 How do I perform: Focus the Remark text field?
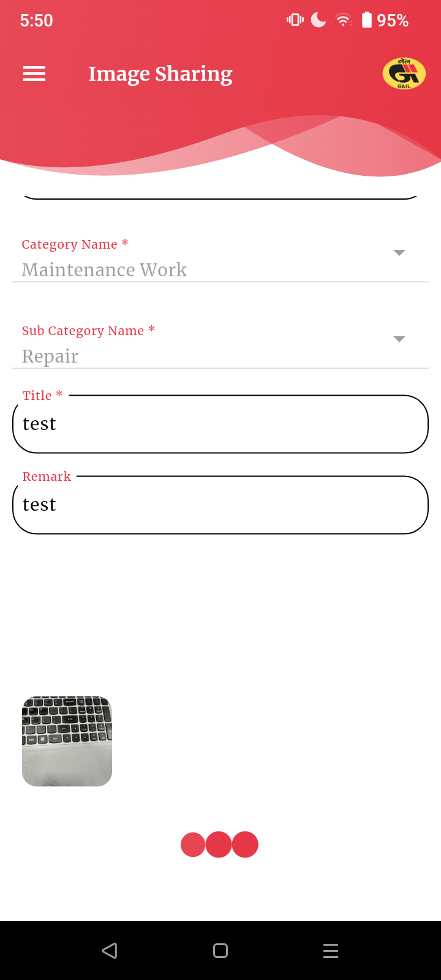[221, 505]
